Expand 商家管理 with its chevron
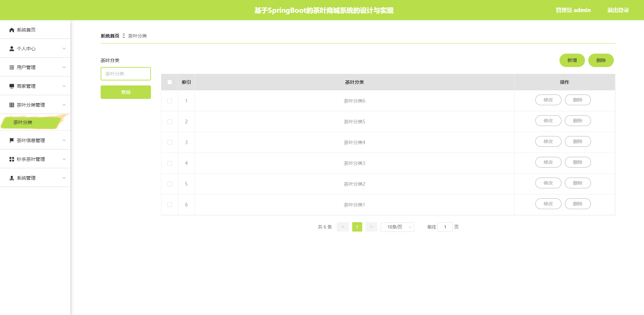This screenshot has width=644, height=315. coord(64,86)
